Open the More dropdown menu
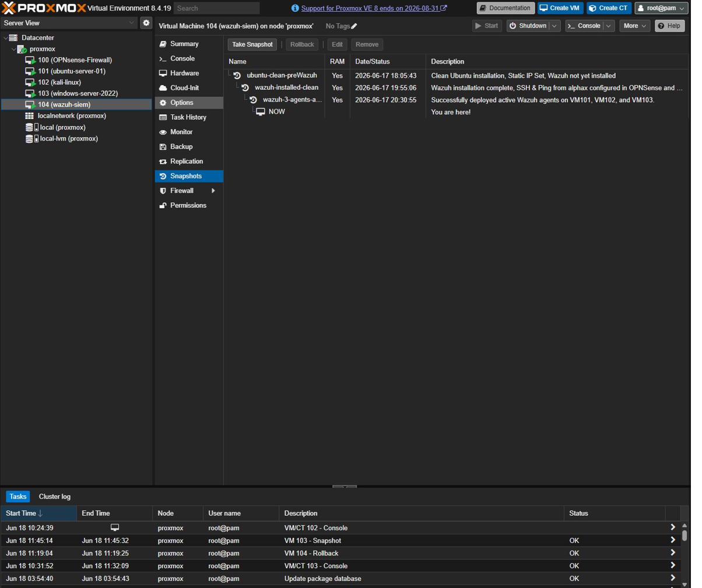 click(635, 26)
